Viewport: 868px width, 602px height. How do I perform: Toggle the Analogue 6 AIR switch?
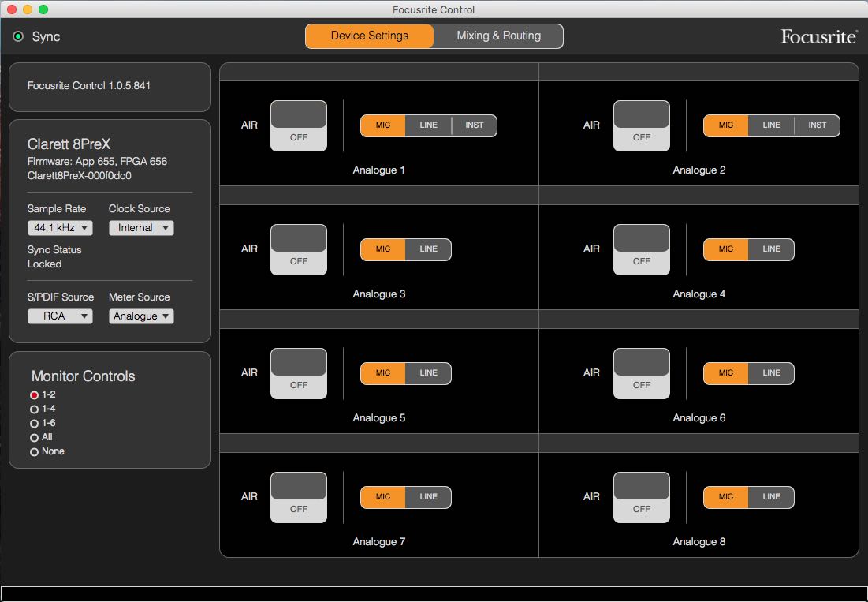tap(641, 373)
